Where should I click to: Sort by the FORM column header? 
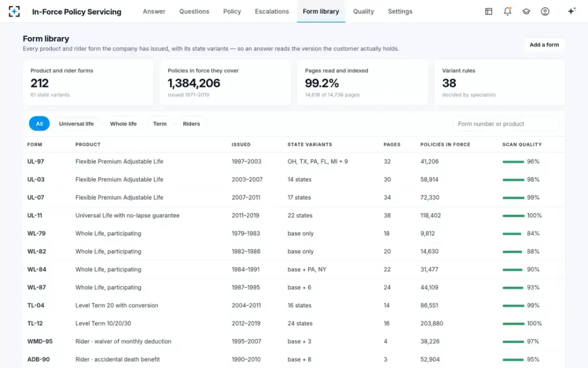pos(35,145)
